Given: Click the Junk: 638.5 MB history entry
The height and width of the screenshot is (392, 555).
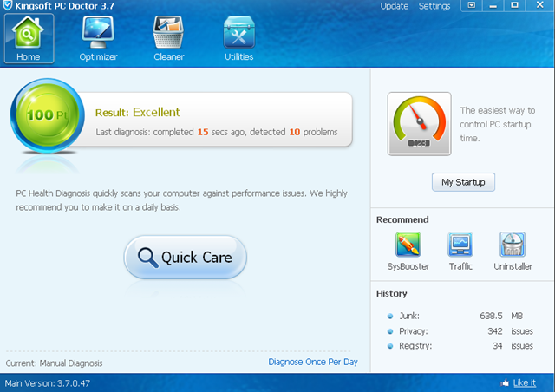Looking at the screenshot, I should pos(460,316).
